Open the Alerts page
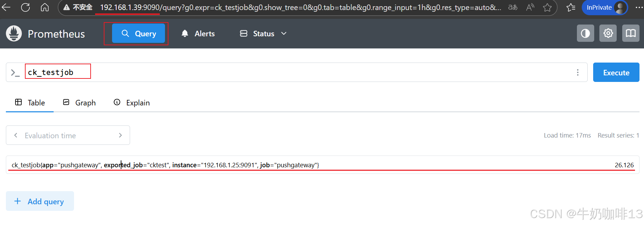644x225 pixels. [198, 34]
